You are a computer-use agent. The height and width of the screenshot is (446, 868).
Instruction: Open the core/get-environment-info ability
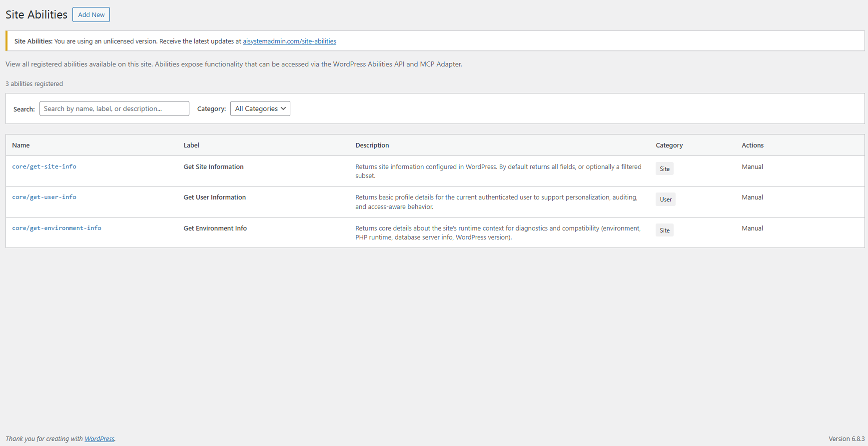[x=56, y=228]
